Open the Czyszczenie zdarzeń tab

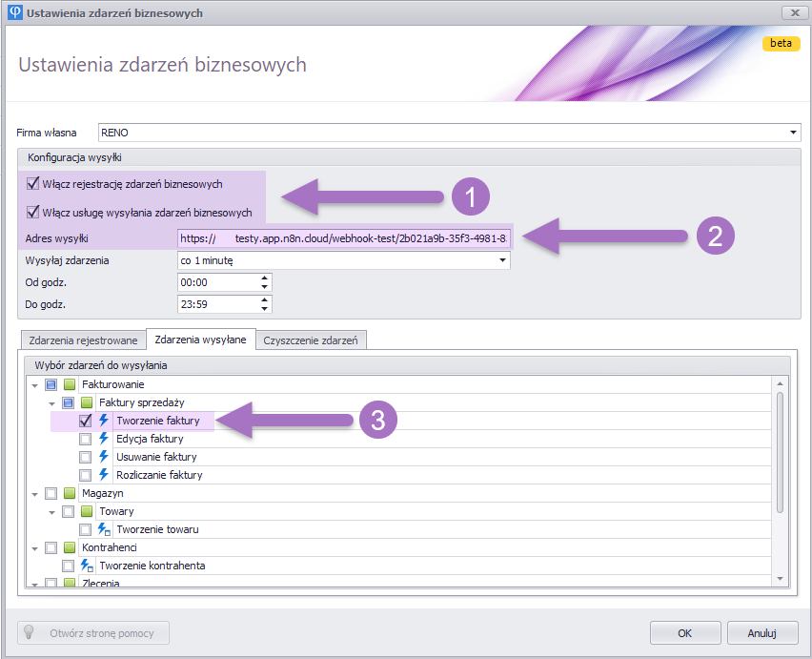point(311,340)
